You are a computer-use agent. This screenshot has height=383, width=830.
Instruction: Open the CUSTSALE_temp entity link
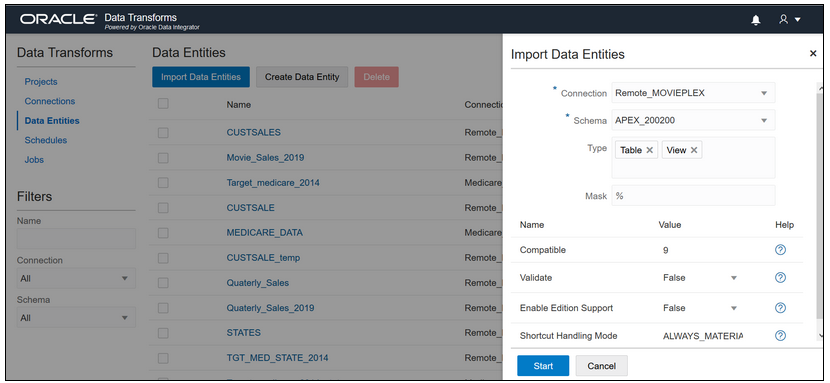point(263,258)
